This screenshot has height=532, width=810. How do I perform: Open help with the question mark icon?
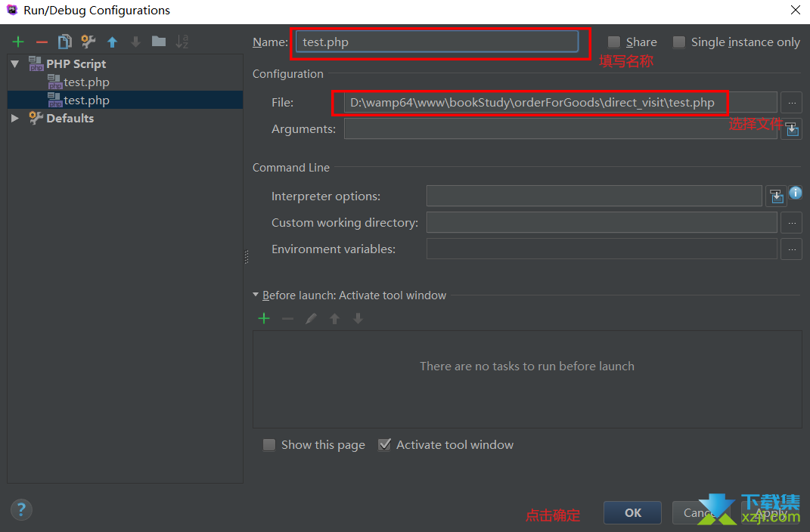pos(21,510)
